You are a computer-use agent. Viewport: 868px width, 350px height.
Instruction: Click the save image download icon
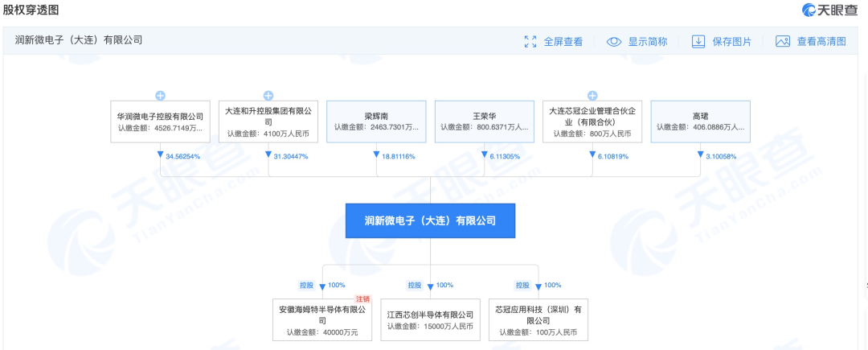coord(698,42)
